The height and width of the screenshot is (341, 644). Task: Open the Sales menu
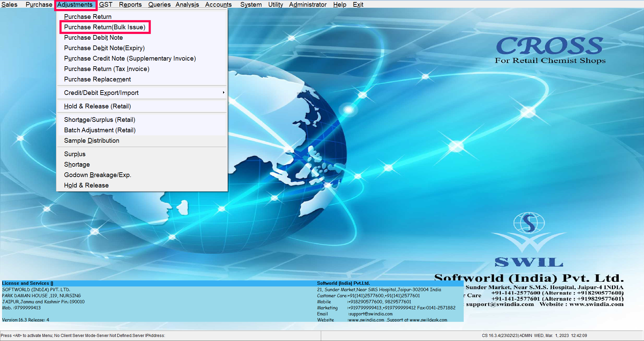(x=9, y=4)
